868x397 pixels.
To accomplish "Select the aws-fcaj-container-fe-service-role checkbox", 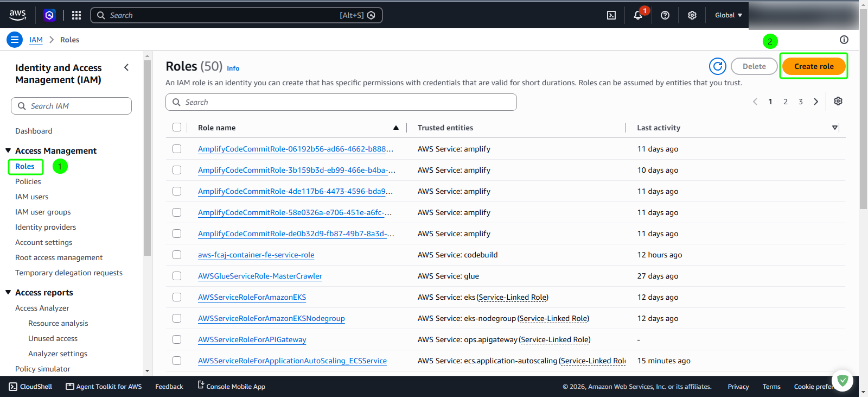I will coord(177,255).
